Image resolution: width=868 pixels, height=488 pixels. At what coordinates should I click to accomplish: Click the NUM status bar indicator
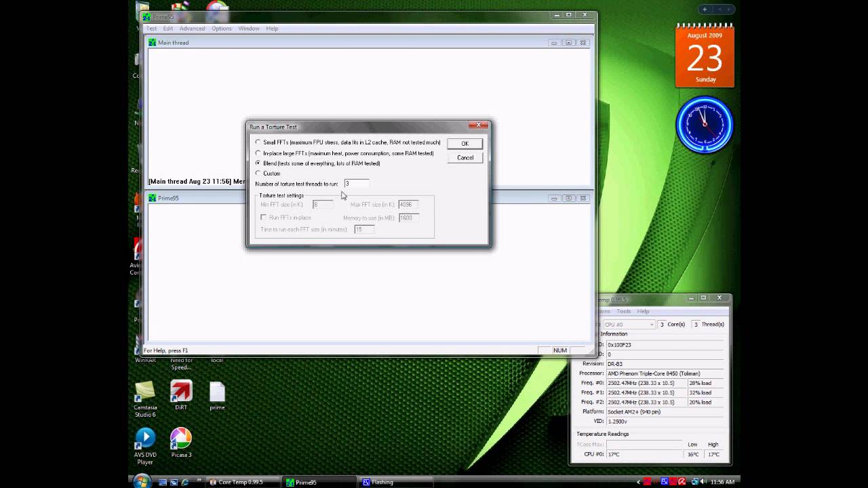pyautogui.click(x=559, y=350)
